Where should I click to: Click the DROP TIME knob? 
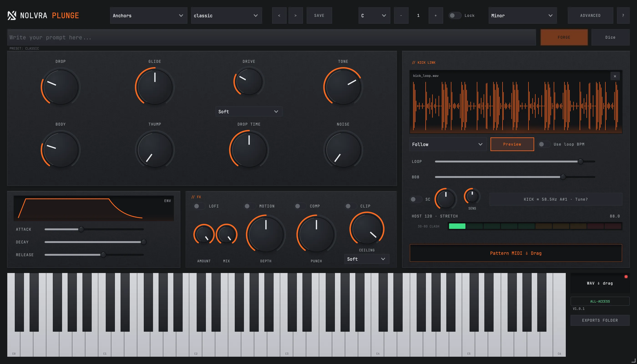pos(249,149)
